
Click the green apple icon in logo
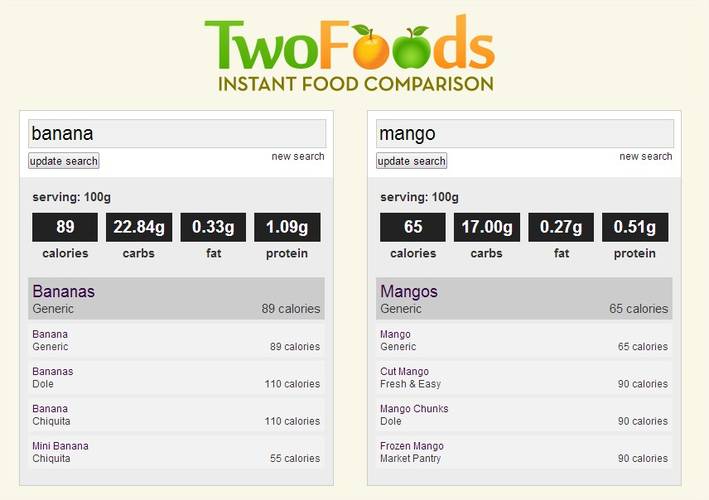pyautogui.click(x=411, y=47)
